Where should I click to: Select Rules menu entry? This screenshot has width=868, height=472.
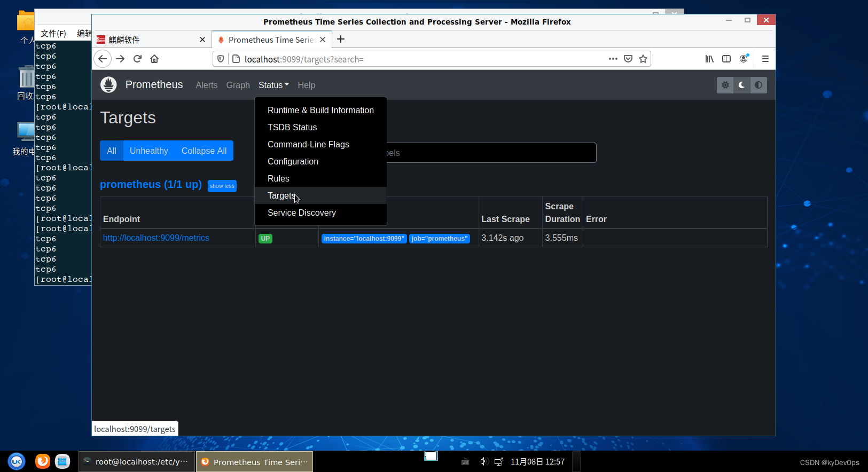pos(320,178)
